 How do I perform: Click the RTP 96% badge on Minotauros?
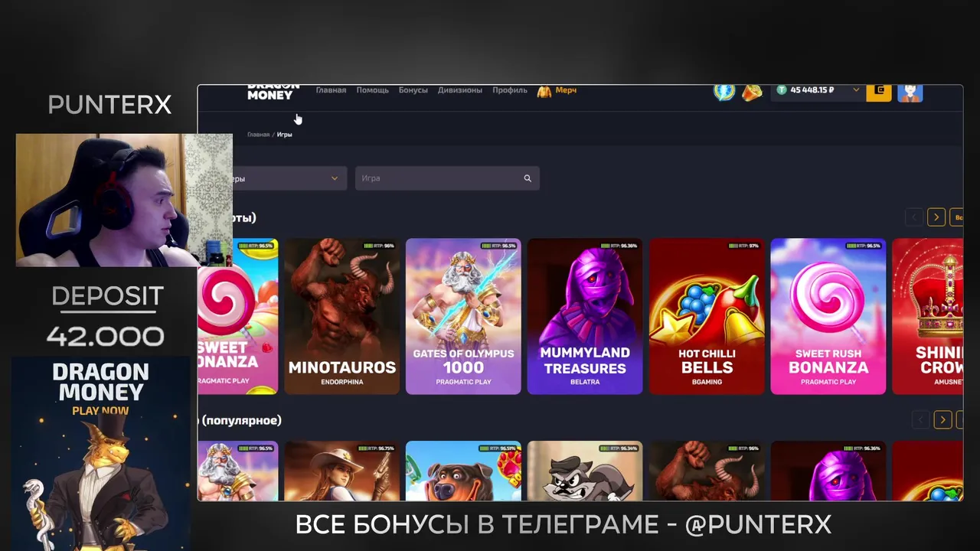[x=380, y=246]
